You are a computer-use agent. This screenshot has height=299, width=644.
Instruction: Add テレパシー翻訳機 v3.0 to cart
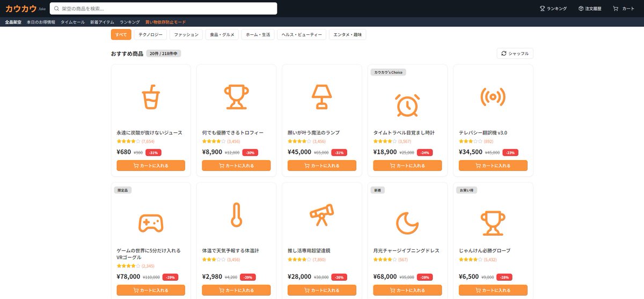coord(493,166)
